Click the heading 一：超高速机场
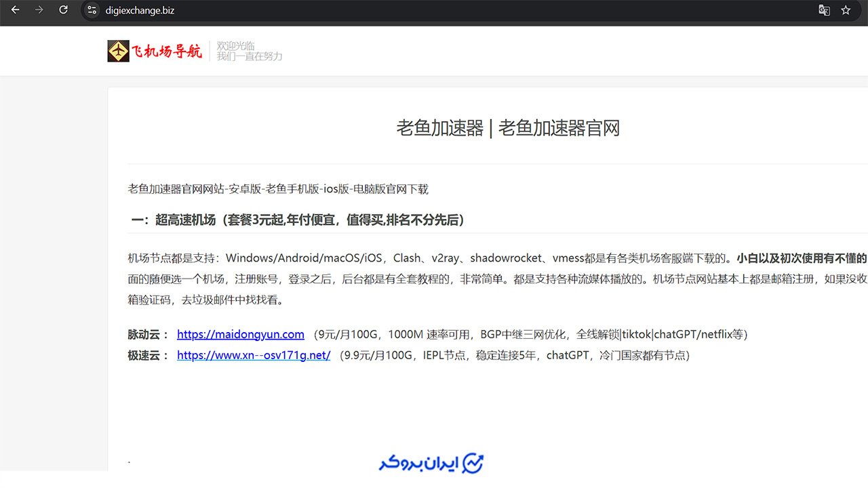The image size is (868, 488). click(298, 220)
